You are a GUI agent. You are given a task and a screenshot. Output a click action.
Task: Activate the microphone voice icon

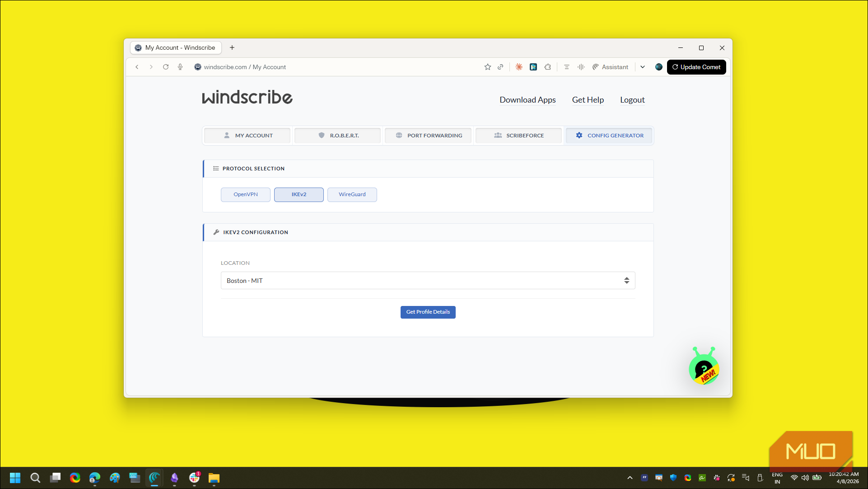pos(180,67)
